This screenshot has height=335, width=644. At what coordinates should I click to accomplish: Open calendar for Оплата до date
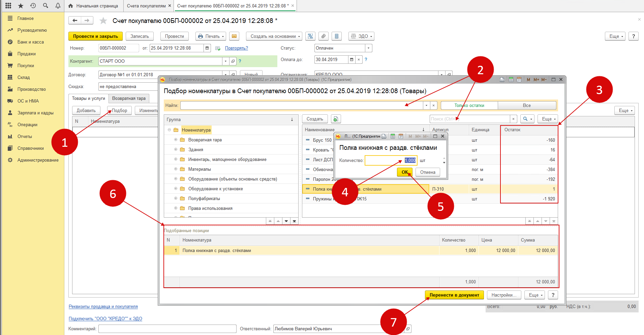[352, 60]
